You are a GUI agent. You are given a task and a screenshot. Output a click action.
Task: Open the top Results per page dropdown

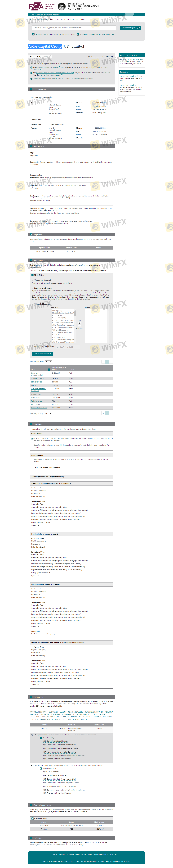48,362
